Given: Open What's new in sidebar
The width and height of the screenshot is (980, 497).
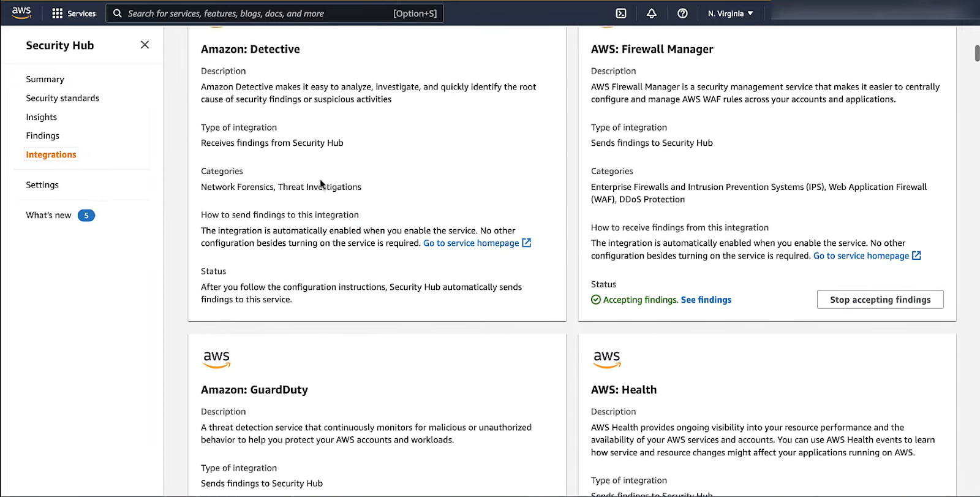Looking at the screenshot, I should point(48,215).
